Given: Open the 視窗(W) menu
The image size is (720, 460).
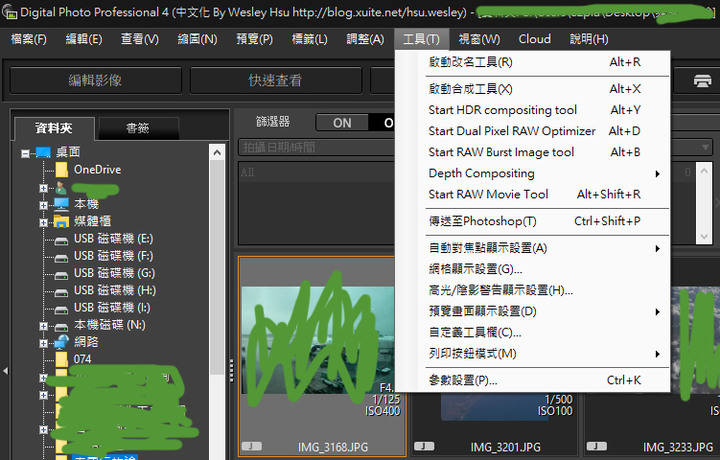Looking at the screenshot, I should (x=479, y=39).
